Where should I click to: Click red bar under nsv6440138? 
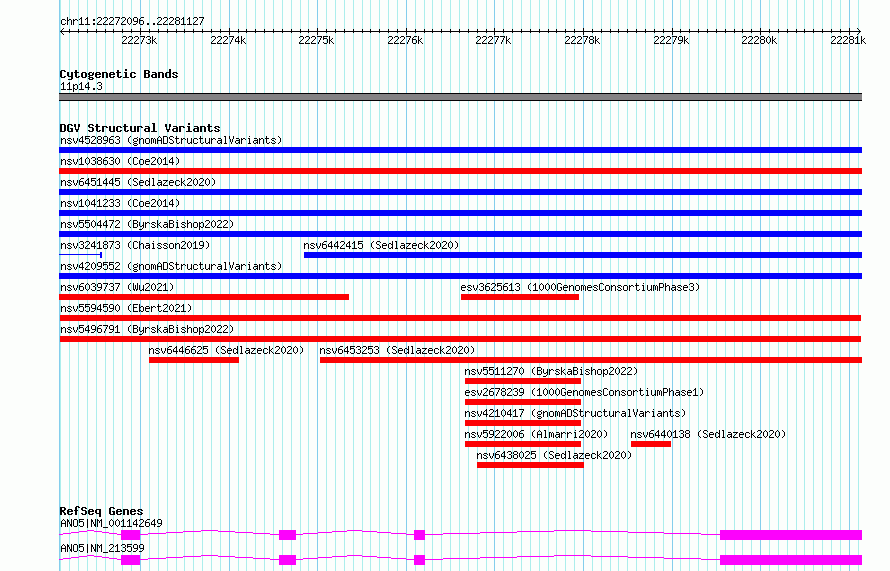(x=651, y=444)
